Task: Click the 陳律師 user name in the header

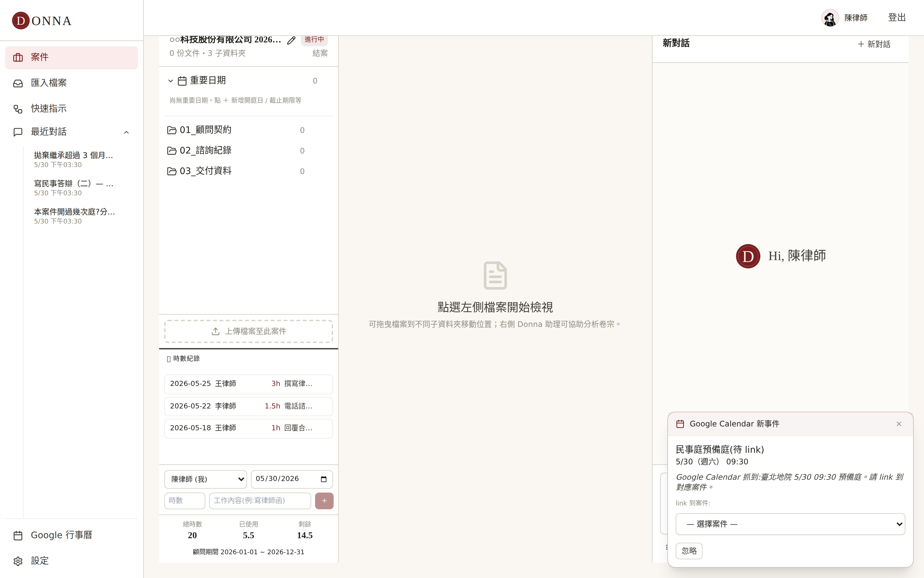Action: click(856, 18)
